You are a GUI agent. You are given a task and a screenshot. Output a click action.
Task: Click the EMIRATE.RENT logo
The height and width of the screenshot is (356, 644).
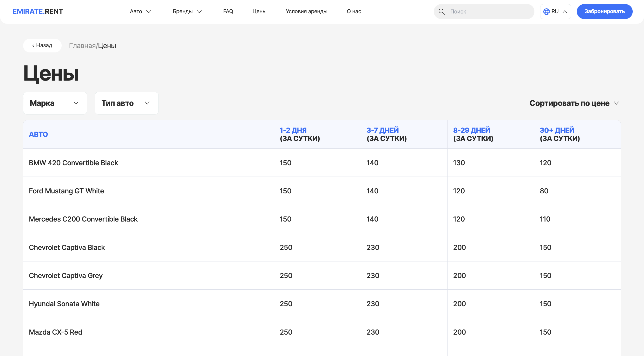click(38, 11)
